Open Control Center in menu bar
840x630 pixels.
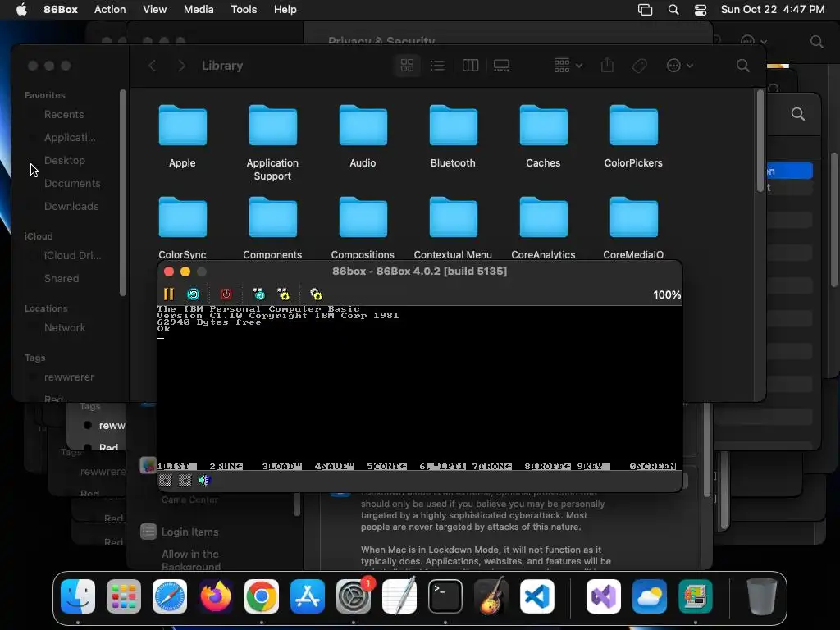[701, 10]
